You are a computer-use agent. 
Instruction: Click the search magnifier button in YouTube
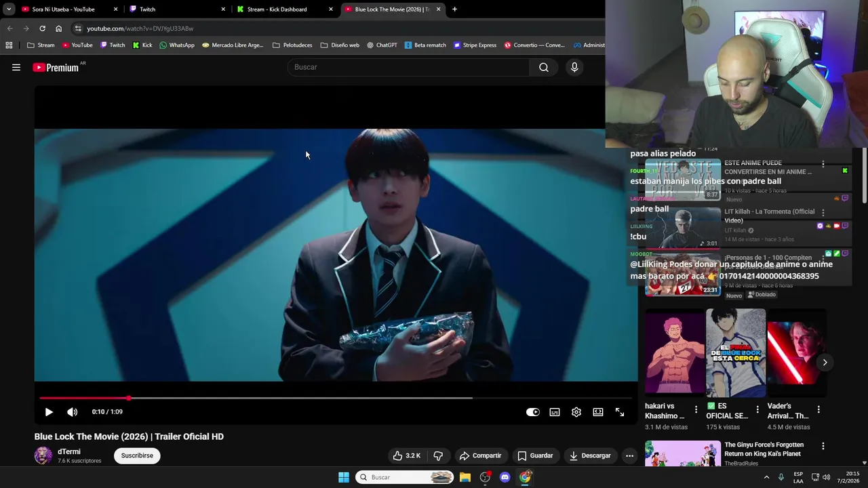click(x=544, y=67)
